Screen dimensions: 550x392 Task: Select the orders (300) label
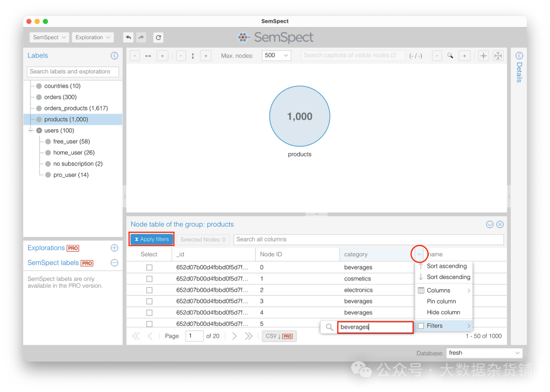[x=60, y=97]
